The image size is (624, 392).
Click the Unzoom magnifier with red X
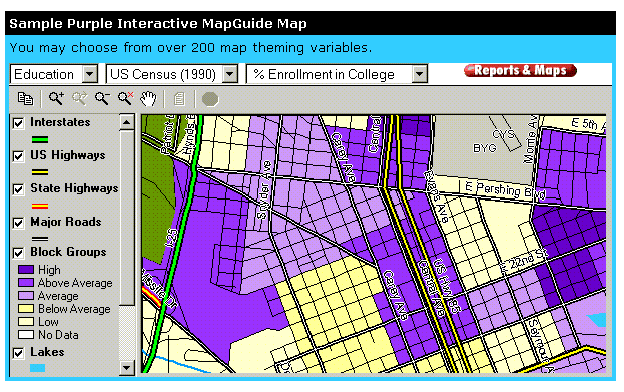tap(125, 98)
